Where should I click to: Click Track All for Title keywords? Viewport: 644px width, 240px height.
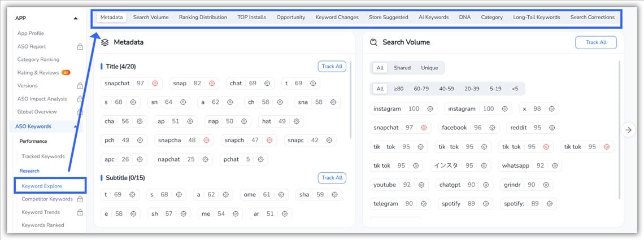[332, 66]
